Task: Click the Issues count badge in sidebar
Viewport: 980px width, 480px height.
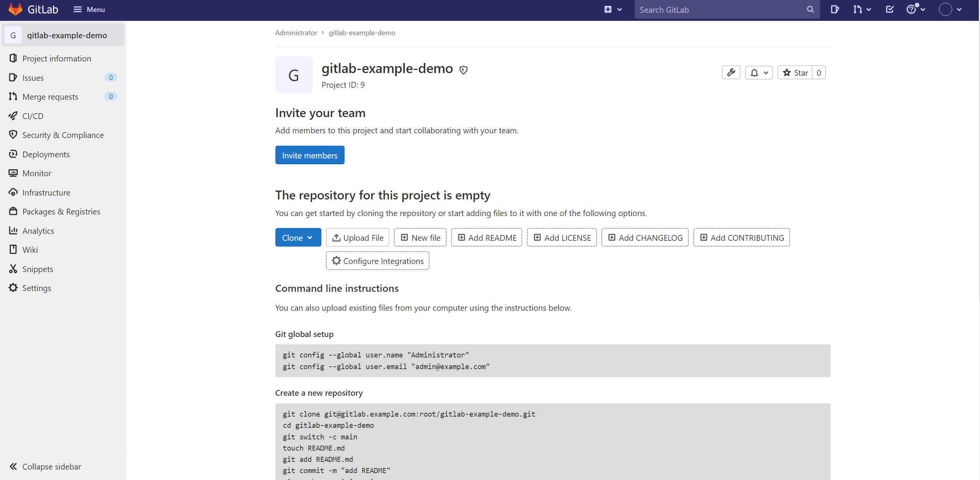Action: coord(111,77)
